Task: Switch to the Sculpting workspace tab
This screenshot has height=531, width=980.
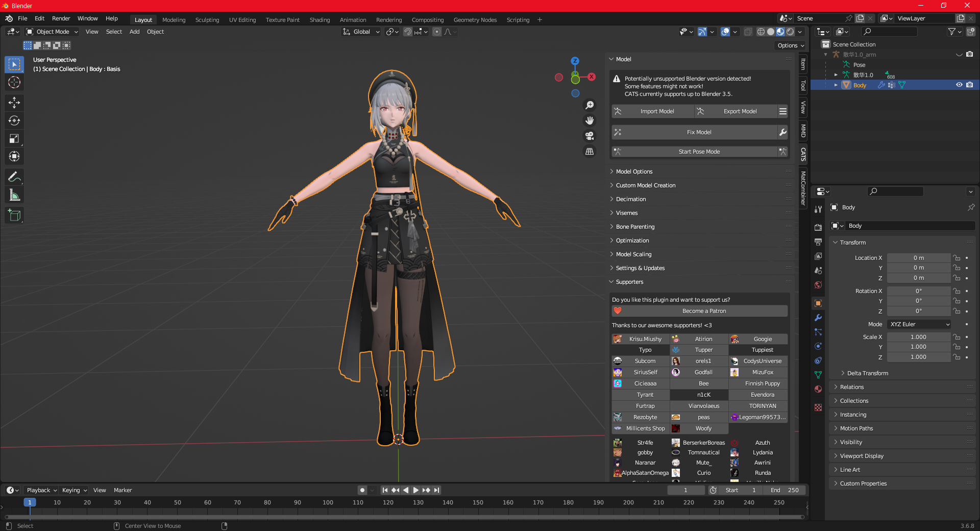Action: point(207,20)
